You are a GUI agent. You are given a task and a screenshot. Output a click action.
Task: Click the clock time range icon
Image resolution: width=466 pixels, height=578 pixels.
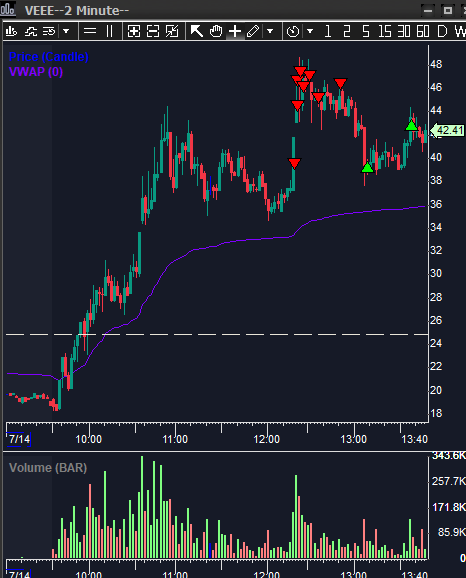coord(293,31)
